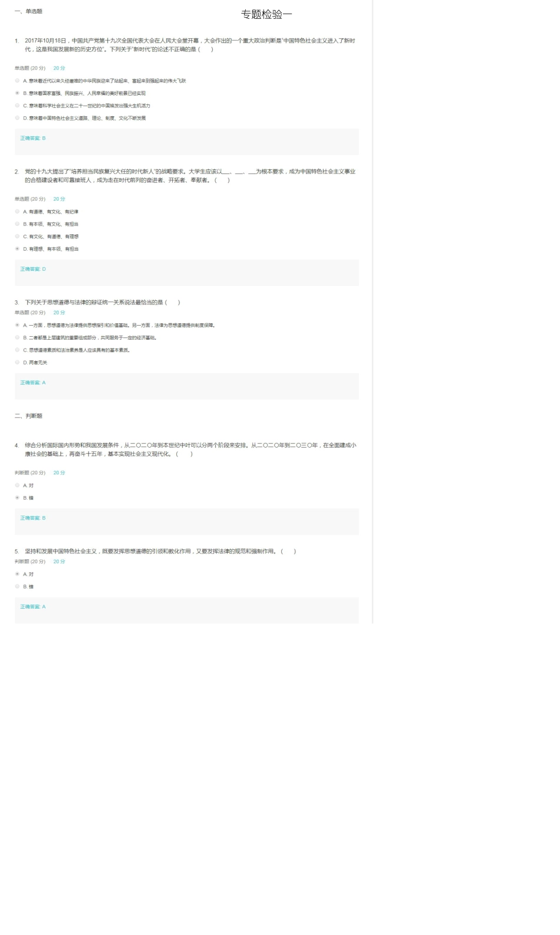The width and height of the screenshot is (560, 935).
Task: Click 正确答案: A under question 3
Action: 33,383
